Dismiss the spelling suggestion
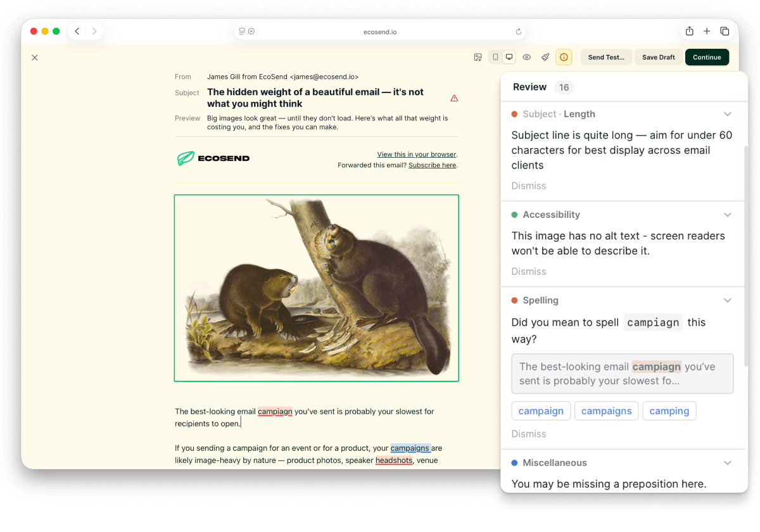This screenshot has height=532, width=760. [x=529, y=434]
